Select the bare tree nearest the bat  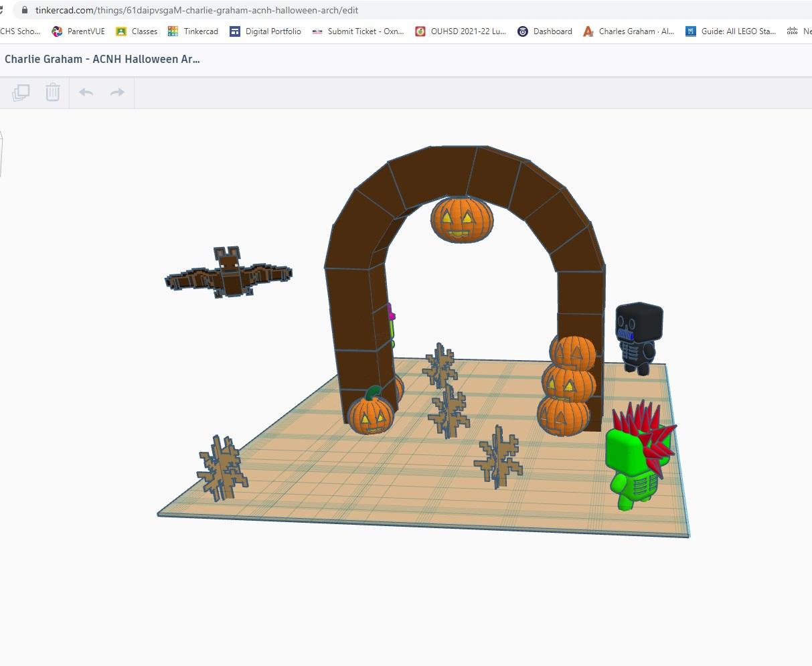click(x=222, y=468)
